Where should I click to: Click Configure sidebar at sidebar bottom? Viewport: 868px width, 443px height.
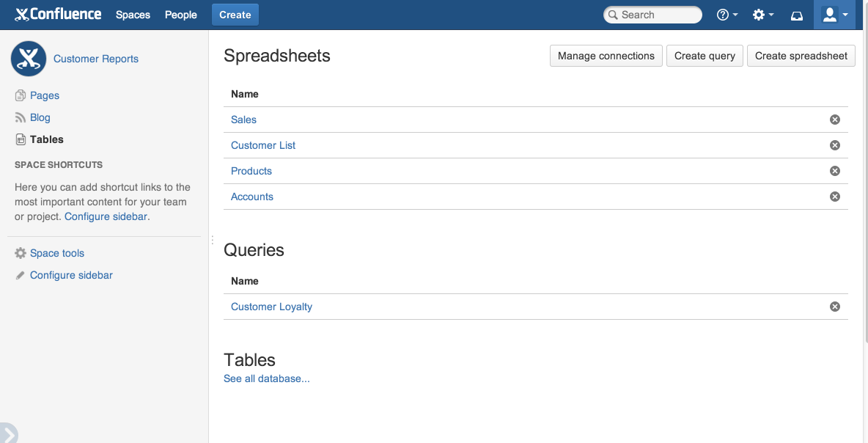(x=71, y=275)
